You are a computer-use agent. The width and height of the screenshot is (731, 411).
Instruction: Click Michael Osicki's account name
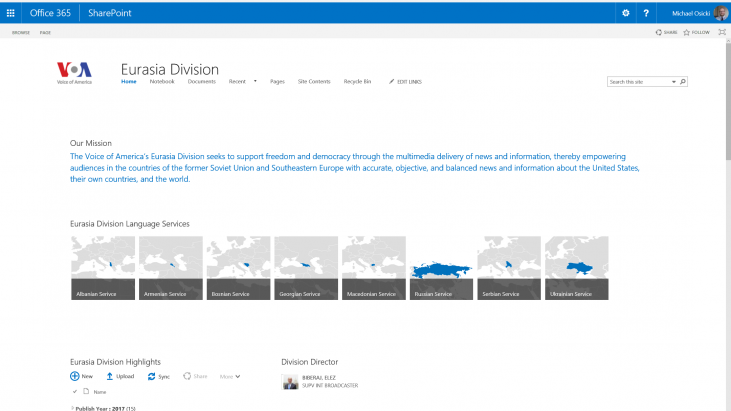[x=691, y=14]
